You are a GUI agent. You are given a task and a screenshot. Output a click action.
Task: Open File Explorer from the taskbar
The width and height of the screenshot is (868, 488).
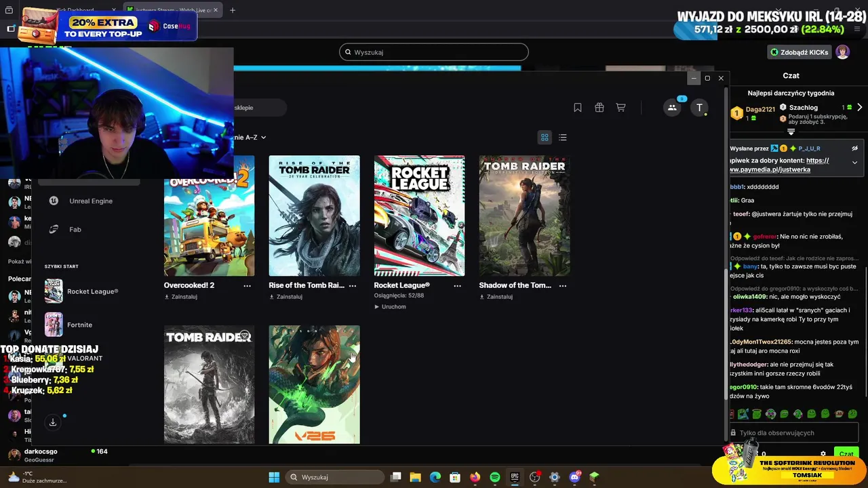point(416,477)
